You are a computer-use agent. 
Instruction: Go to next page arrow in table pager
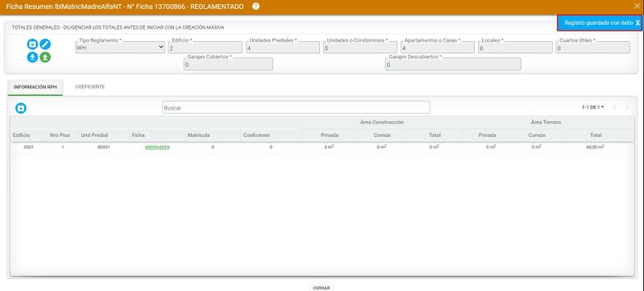pos(627,107)
